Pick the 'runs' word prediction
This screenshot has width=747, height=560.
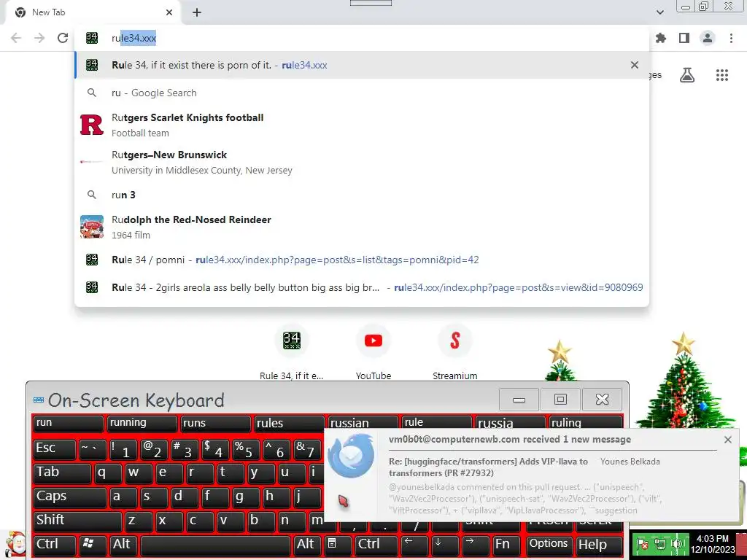click(215, 423)
